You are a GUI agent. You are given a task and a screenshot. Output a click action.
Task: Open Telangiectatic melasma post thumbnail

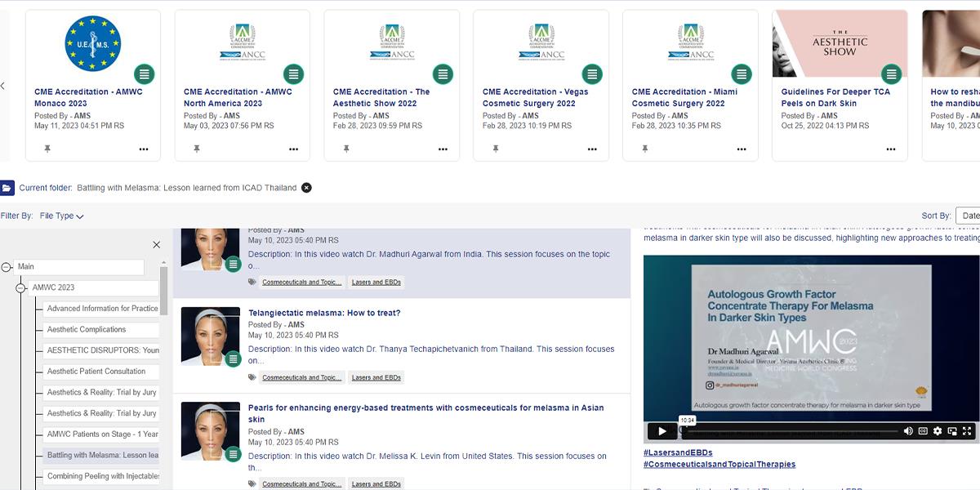tap(211, 337)
